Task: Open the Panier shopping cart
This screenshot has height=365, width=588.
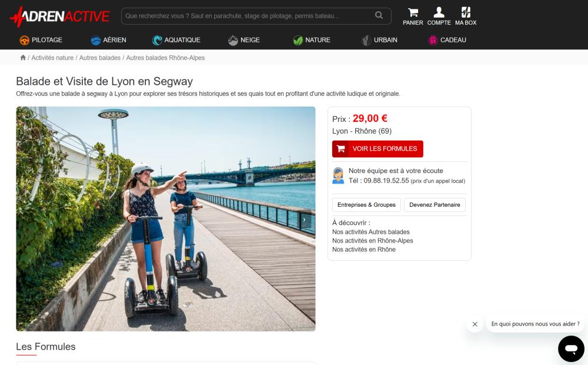Action: pos(413,16)
